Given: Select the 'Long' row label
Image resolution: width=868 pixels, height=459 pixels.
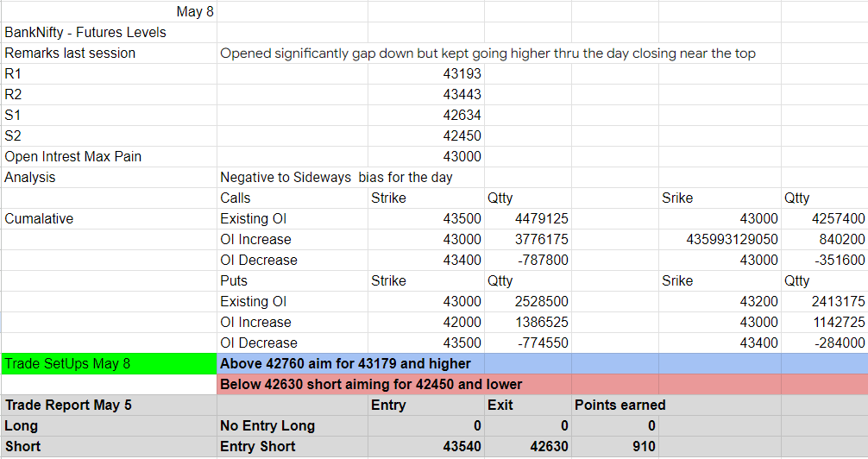Looking at the screenshot, I should point(109,426).
